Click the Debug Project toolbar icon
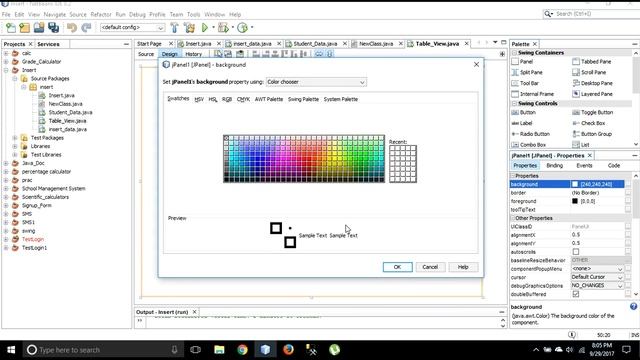 click(x=223, y=28)
